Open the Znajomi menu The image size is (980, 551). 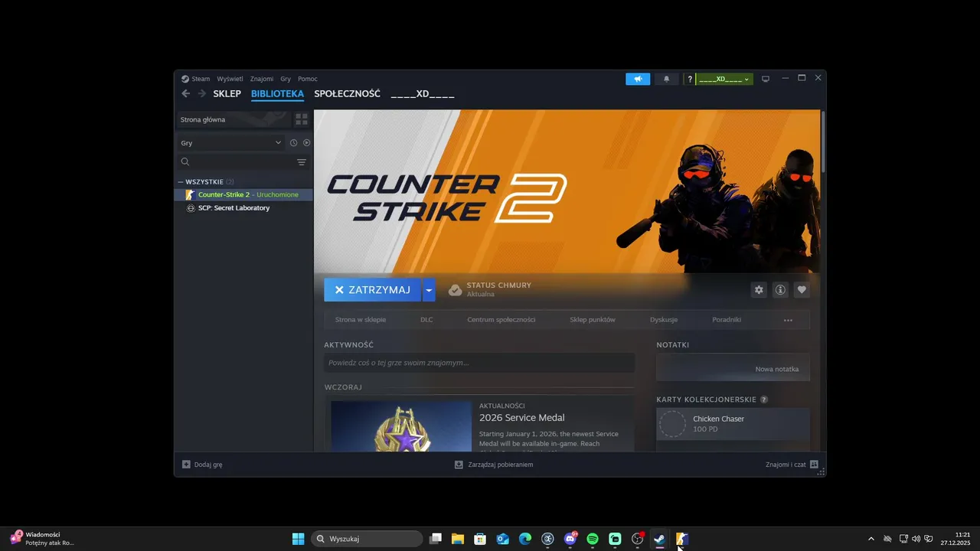(262, 79)
